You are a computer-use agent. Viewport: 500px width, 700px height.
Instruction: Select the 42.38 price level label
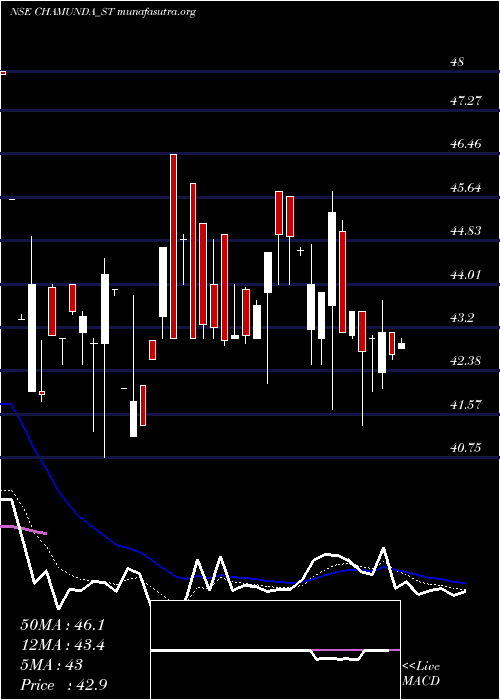466,361
